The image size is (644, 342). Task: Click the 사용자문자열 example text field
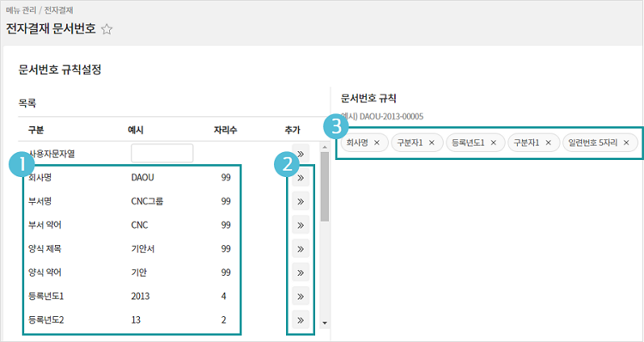tap(162, 153)
